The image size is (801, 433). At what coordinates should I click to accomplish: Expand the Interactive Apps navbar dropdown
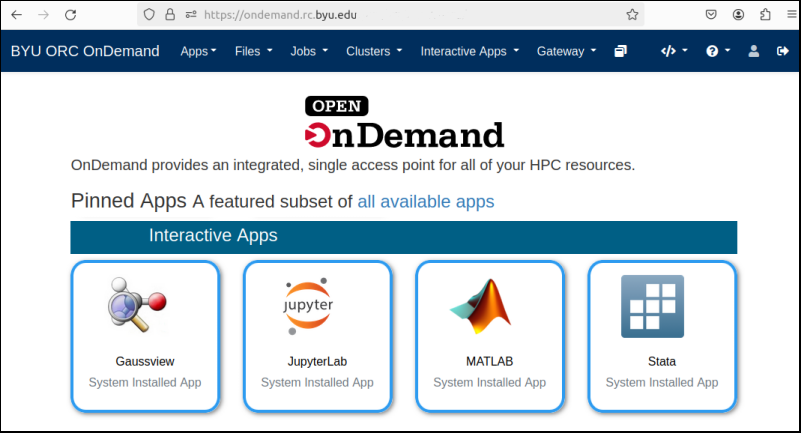[x=469, y=51]
